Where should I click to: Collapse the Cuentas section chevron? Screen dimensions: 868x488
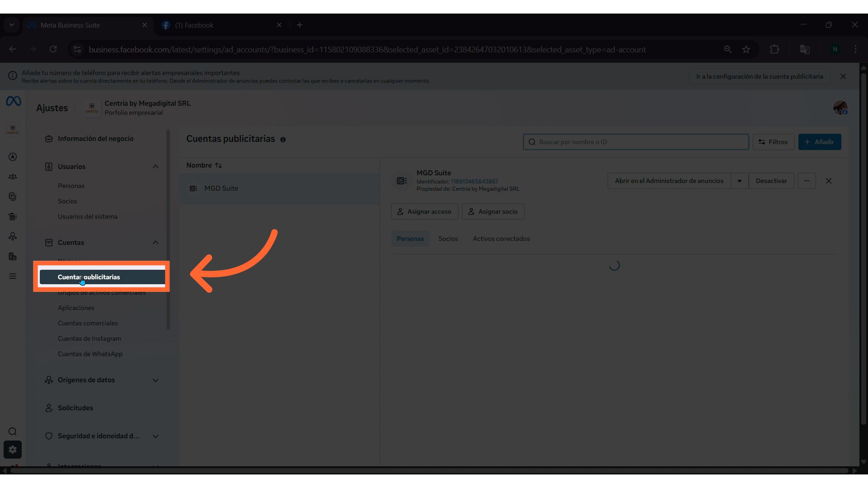pyautogui.click(x=156, y=243)
